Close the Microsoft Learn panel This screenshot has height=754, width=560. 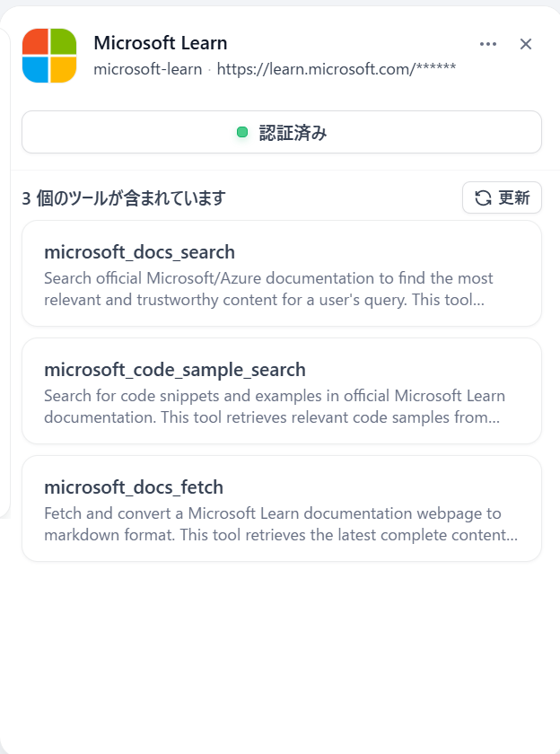(x=526, y=44)
